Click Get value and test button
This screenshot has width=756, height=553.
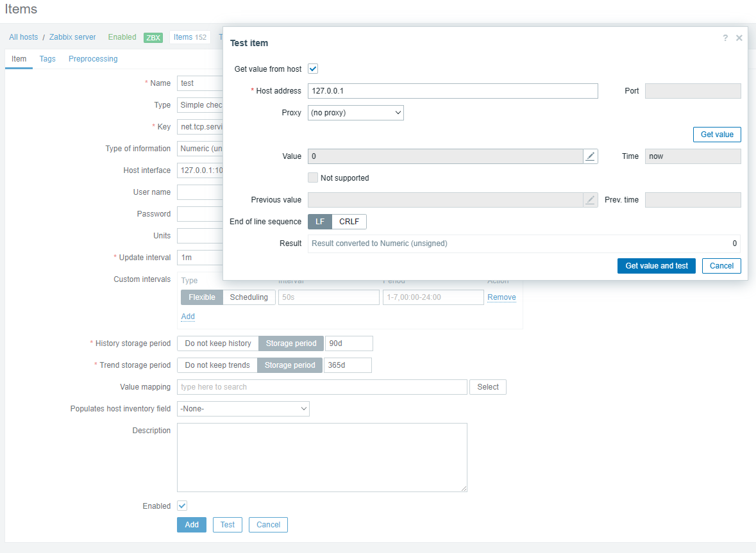pos(656,266)
